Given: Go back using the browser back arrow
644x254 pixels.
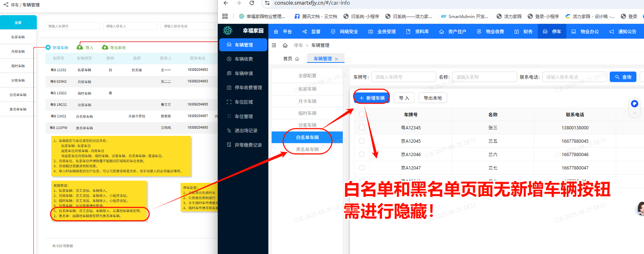Looking at the screenshot, I should coord(226,3).
